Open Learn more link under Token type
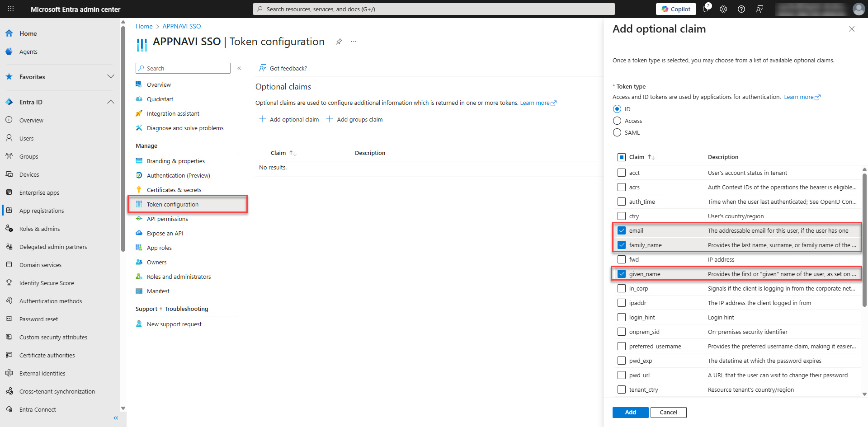This screenshot has width=868, height=427. pos(802,97)
